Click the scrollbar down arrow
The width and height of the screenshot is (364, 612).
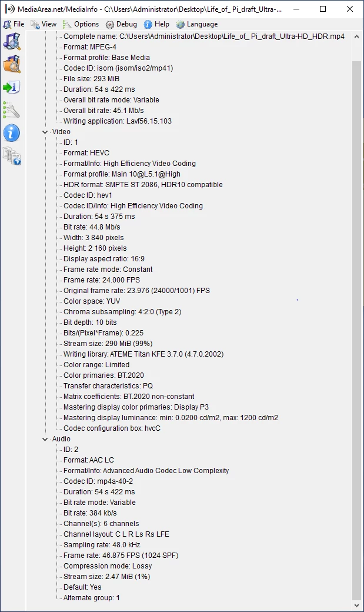click(356, 604)
